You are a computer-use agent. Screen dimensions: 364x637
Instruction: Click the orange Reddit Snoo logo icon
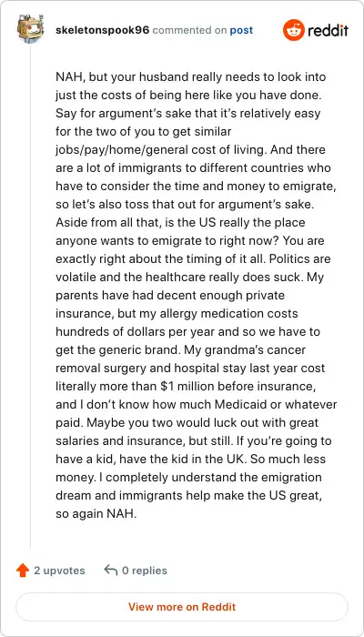click(293, 30)
